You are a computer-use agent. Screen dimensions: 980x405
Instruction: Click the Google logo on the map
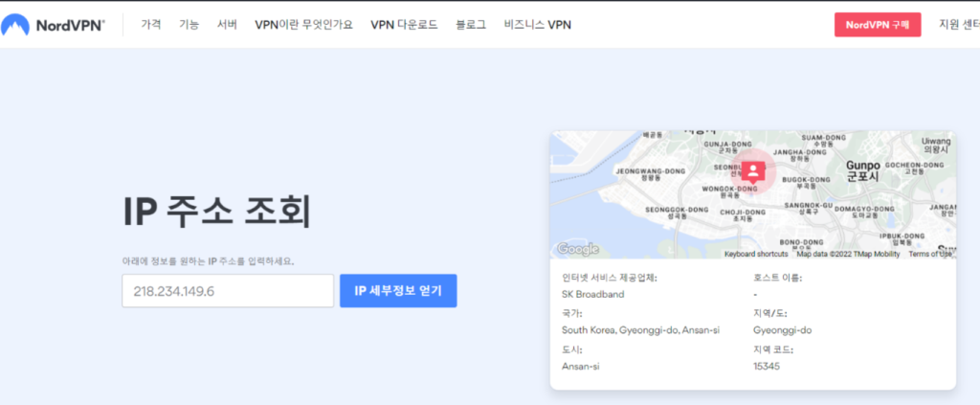[577, 249]
